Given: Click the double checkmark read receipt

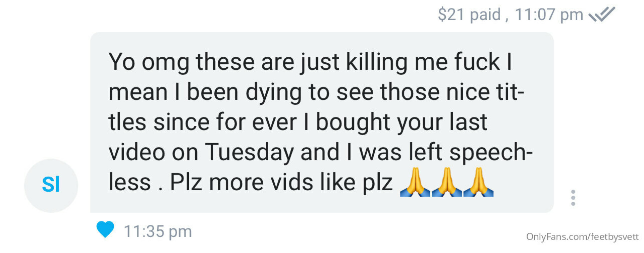Looking at the screenshot, I should pos(602,14).
